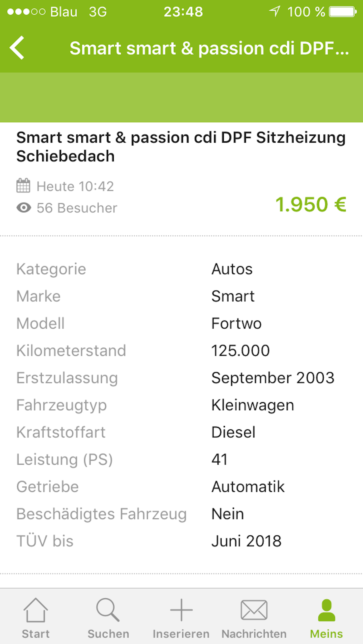Image resolution: width=363 pixels, height=644 pixels.
Task: Select the Kategorie Autos row
Action: tap(181, 269)
